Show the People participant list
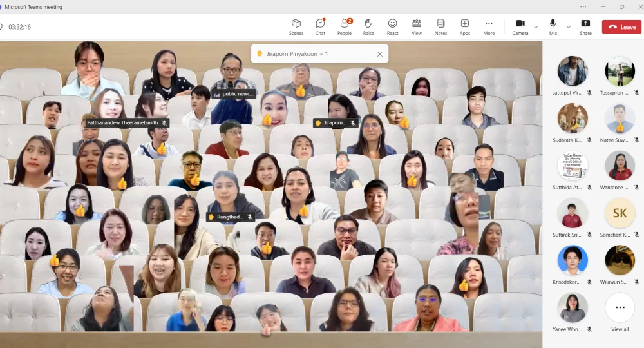 344,27
